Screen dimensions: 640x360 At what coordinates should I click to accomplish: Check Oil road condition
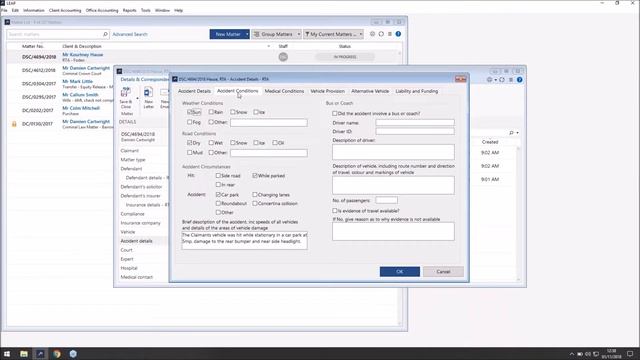[x=275, y=143]
